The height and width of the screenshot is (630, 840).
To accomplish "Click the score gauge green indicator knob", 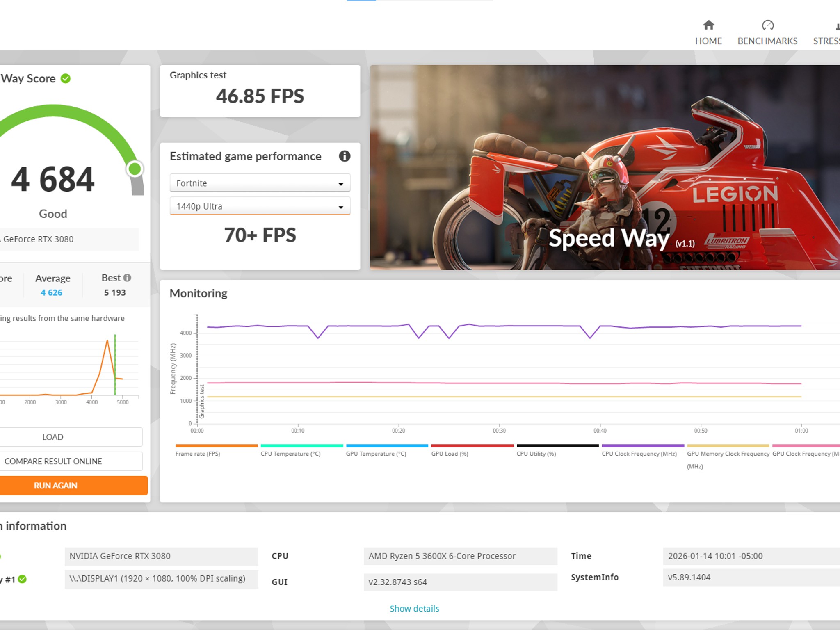I will tap(135, 169).
